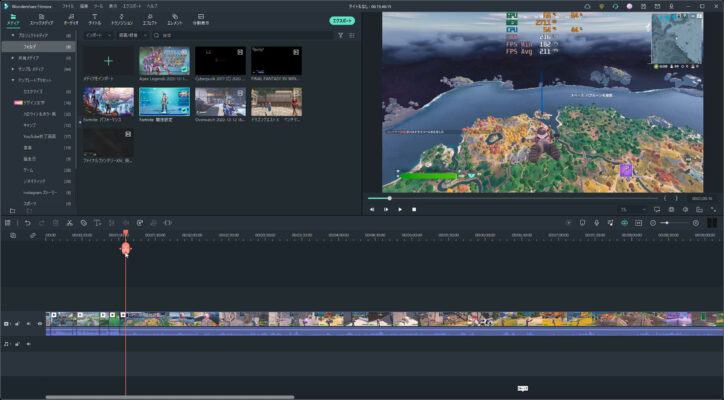This screenshot has width=724, height=400.
Task: Split clip with the scissors tool
Action: pos(69,223)
